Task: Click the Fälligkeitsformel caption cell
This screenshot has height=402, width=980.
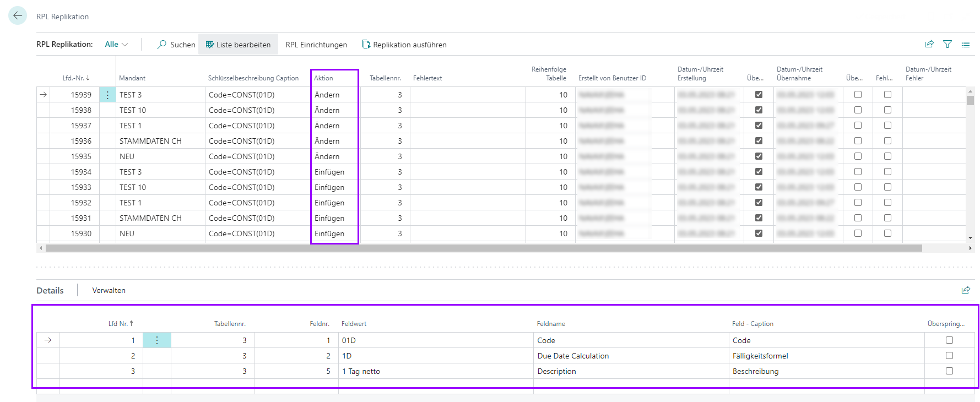Action: (x=826, y=356)
